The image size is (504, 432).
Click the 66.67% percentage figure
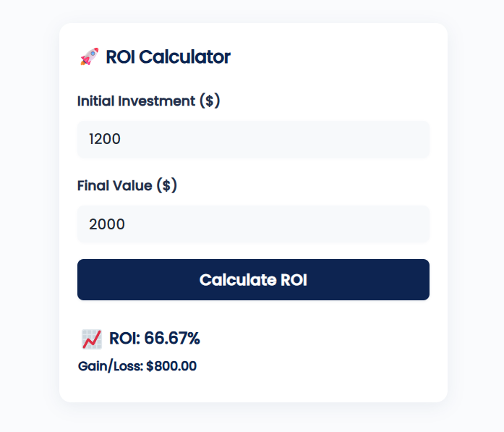click(172, 339)
